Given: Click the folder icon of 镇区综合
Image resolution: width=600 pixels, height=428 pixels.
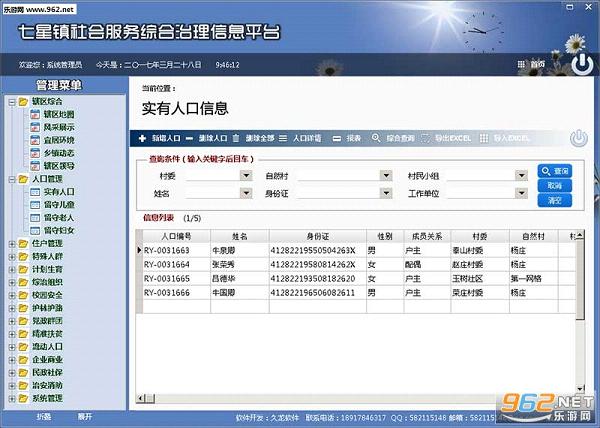Looking at the screenshot, I should pyautogui.click(x=23, y=101).
